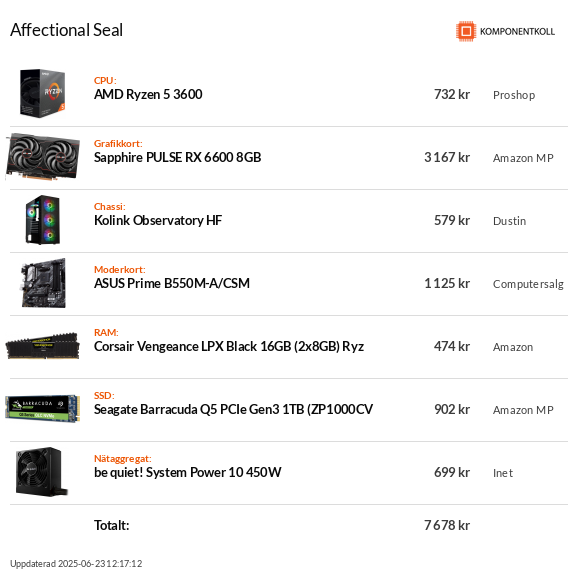Viewport: 577px width, 577px height.
Task: Click the Kolink Observatory chassis image
Action: pyautogui.click(x=43, y=220)
